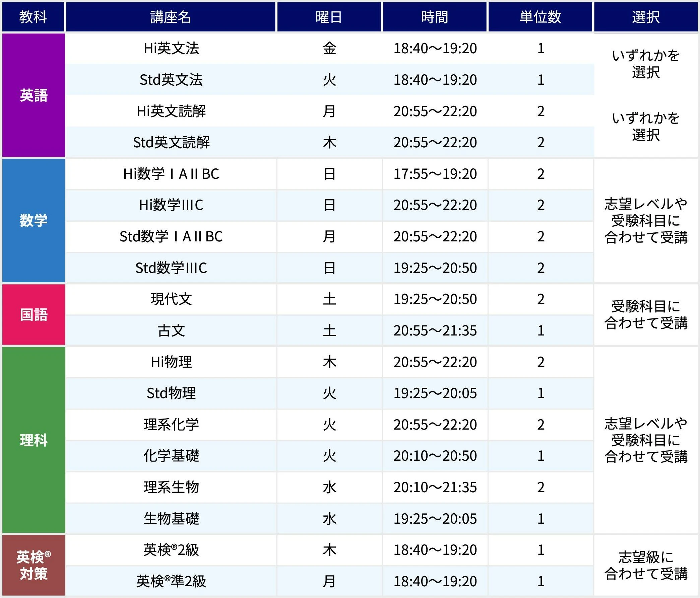Click the 古文 time 20:55〜21:35

coord(435,330)
